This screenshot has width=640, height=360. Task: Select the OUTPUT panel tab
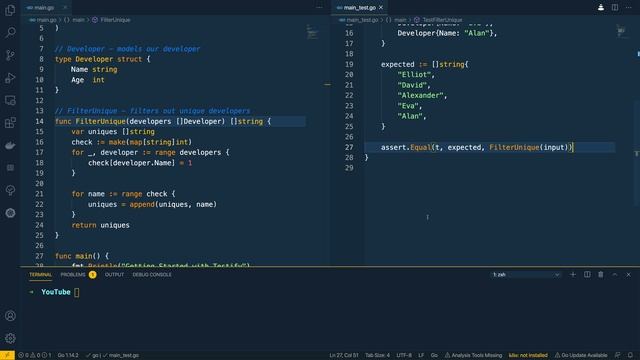114,275
